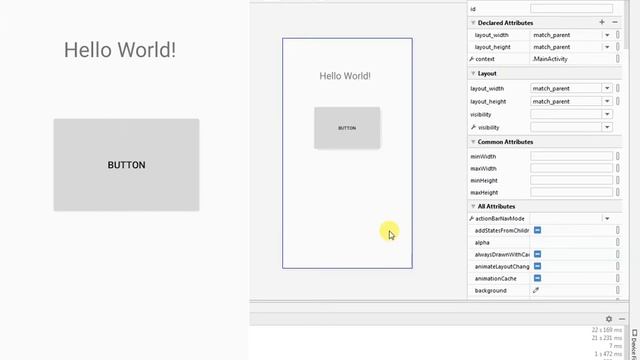Click resource picker beside Layout section layout_height
This screenshot has width=640, height=360.
coord(618,101)
